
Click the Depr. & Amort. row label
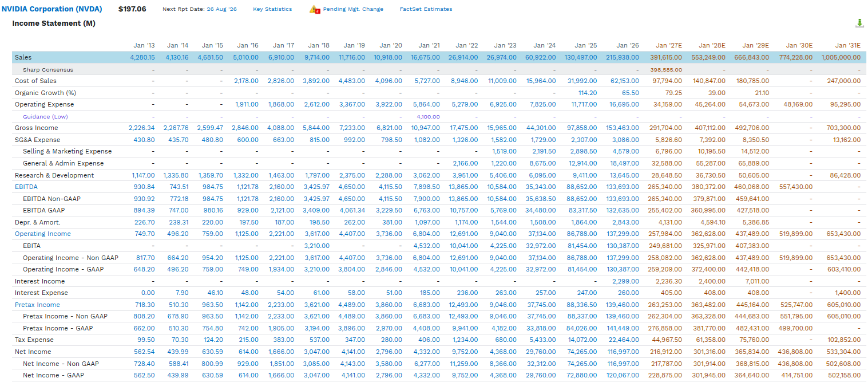(37, 222)
